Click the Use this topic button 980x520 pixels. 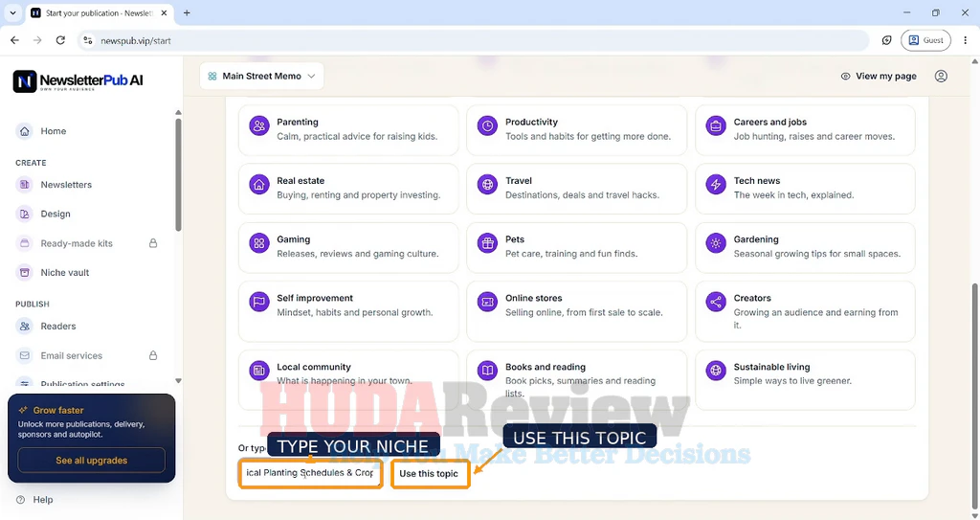430,474
